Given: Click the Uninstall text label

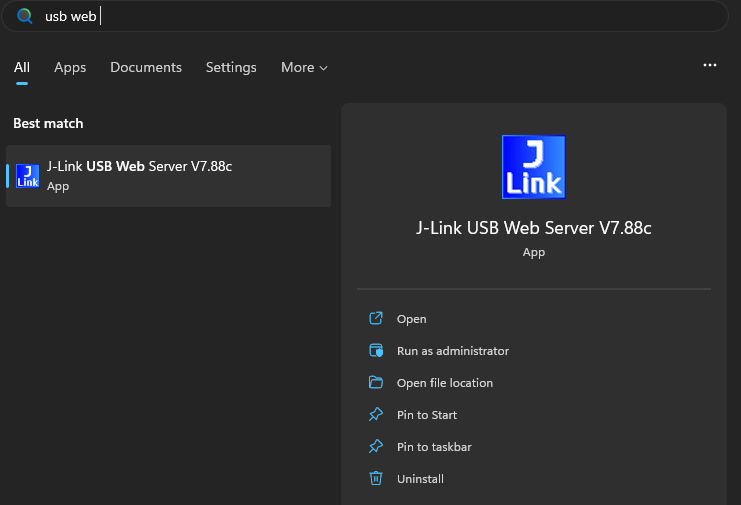Looking at the screenshot, I should click(x=420, y=479).
